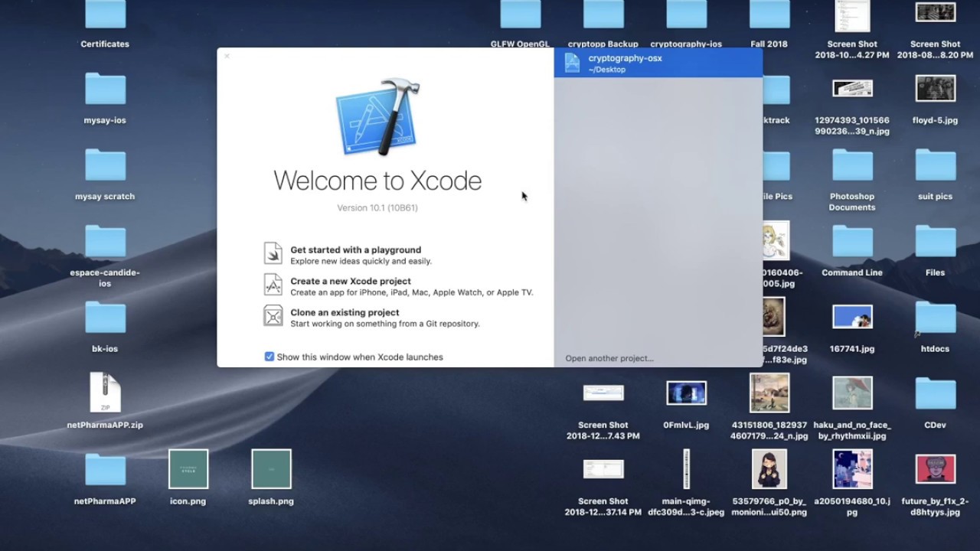Select the icon.png thumbnail
The width and height of the screenshot is (980, 551).
click(x=188, y=468)
